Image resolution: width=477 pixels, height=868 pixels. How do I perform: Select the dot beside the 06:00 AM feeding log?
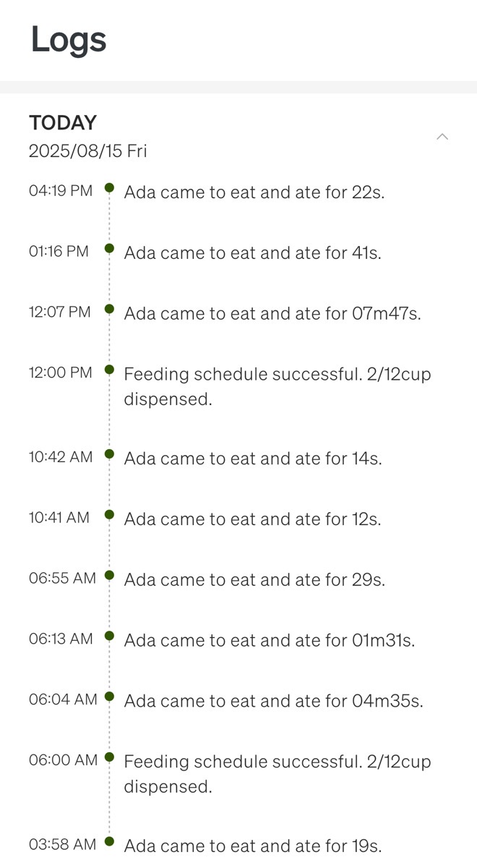(x=109, y=758)
